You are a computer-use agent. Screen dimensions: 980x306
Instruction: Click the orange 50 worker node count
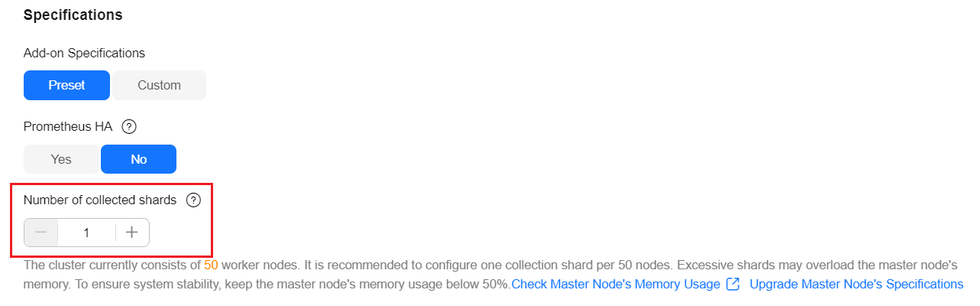[212, 265]
